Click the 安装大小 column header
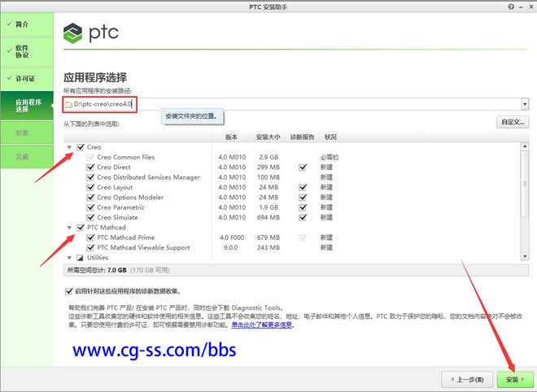537x392 pixels. pos(268,137)
